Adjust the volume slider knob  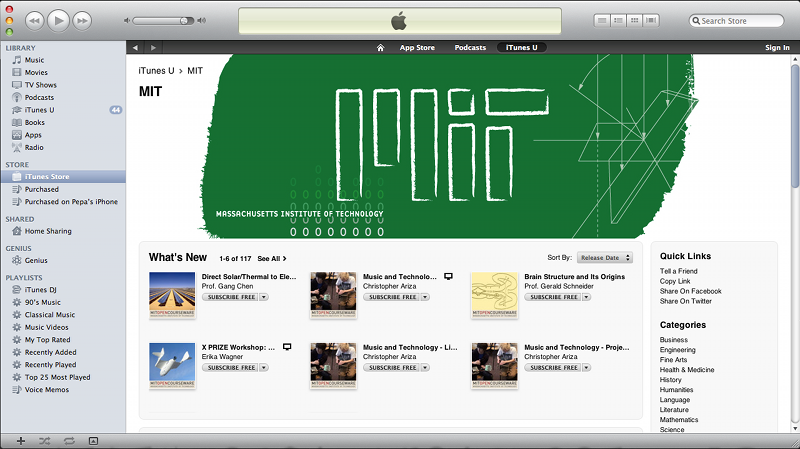click(184, 21)
